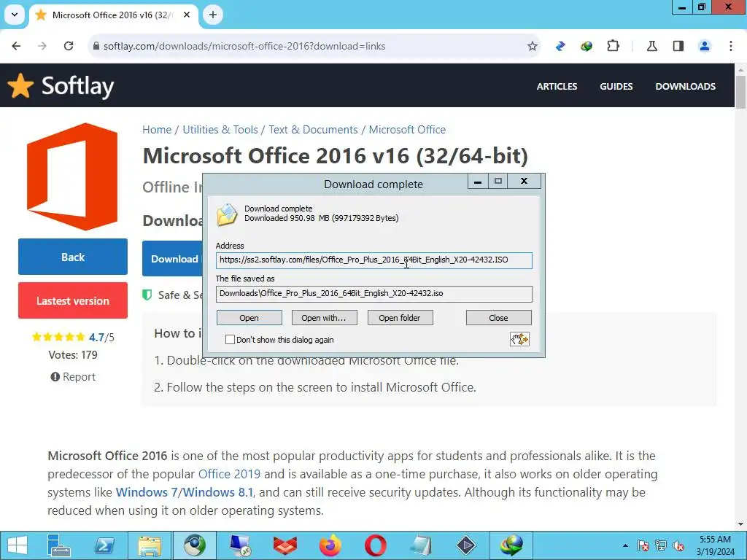Click the Chrome globe taskbar icon

point(195,545)
